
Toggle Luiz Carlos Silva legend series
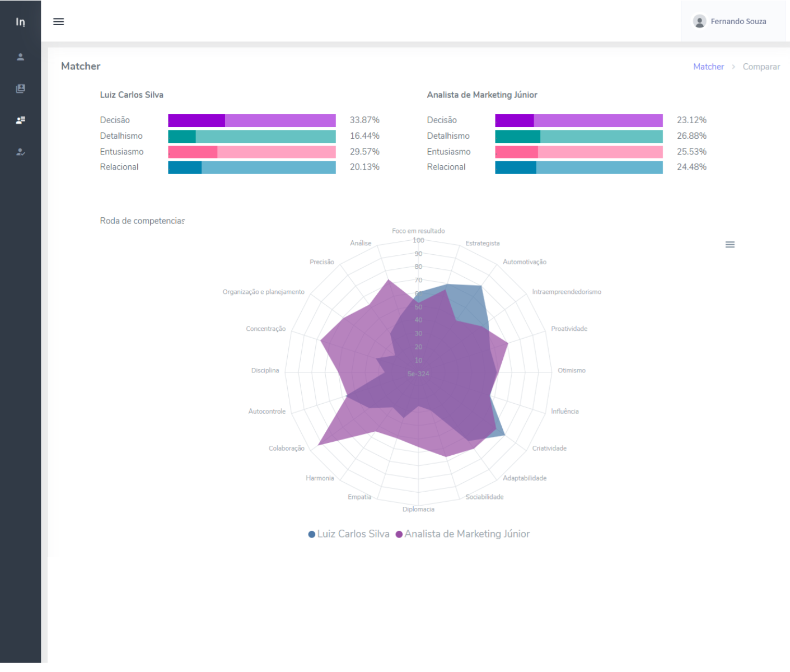(349, 534)
